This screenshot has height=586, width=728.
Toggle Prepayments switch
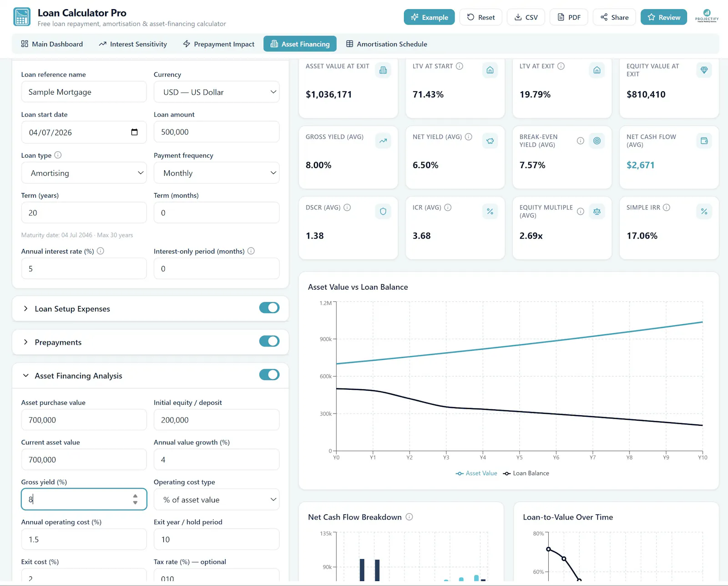click(x=269, y=341)
